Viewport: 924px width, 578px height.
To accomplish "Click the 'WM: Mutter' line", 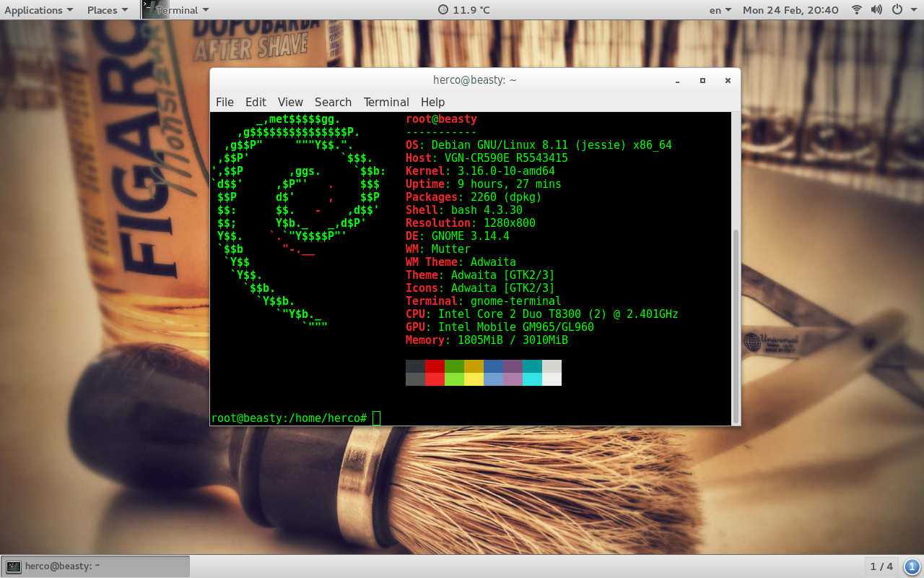I will [437, 249].
